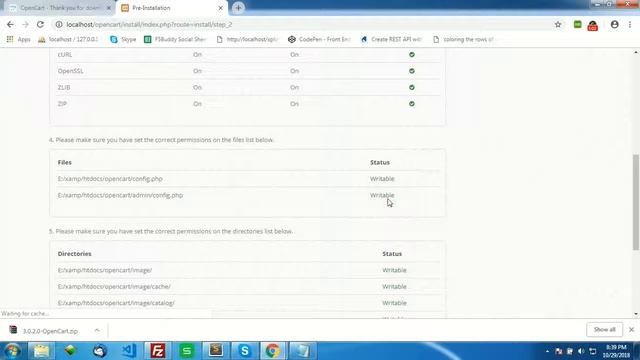Switch to Chrome in taskbar
The image size is (640, 360).
click(273, 351)
